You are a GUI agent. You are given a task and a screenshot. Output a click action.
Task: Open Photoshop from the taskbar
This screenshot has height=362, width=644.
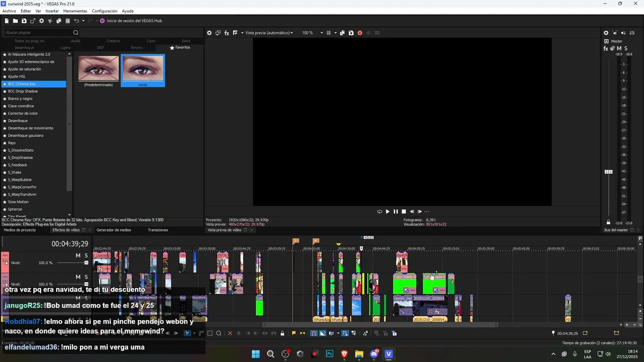pyautogui.click(x=330, y=354)
